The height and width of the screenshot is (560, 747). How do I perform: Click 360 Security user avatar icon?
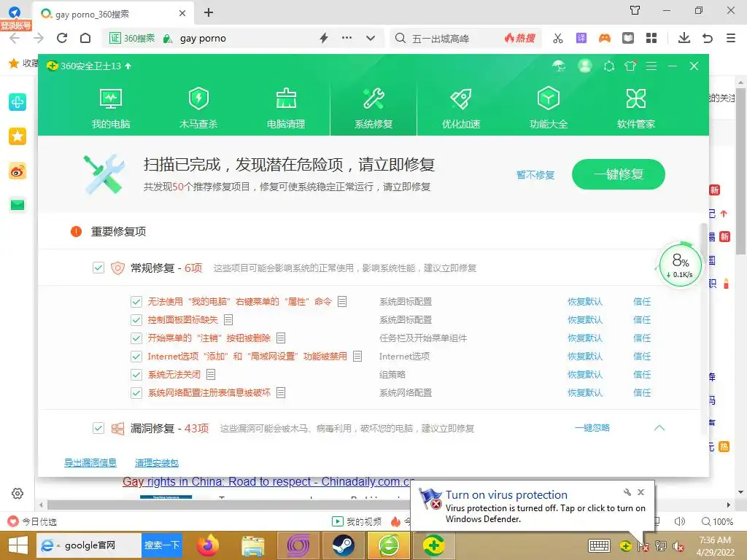coord(585,66)
